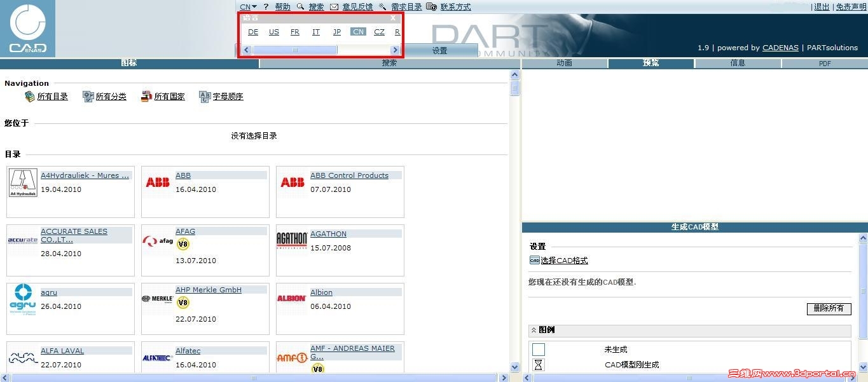Image resolution: width=868 pixels, height=382 pixels.
Task: Click the 退出 logout link
Action: (x=822, y=7)
